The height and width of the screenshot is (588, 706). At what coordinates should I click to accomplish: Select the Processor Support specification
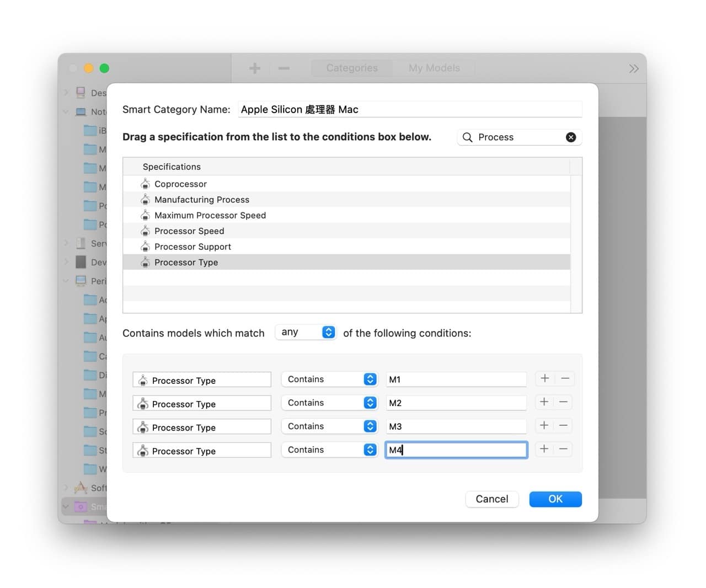pos(346,247)
